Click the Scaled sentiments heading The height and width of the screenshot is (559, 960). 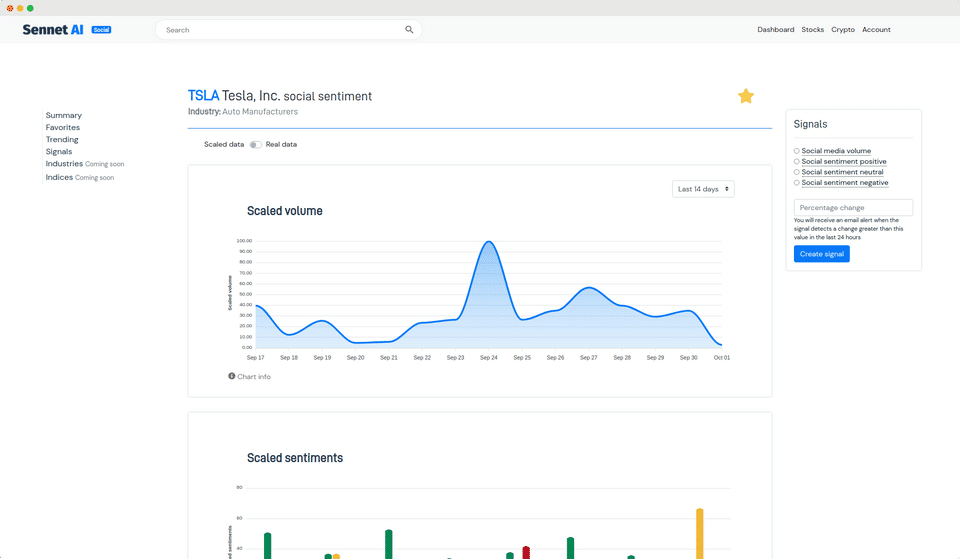pyautogui.click(x=295, y=458)
